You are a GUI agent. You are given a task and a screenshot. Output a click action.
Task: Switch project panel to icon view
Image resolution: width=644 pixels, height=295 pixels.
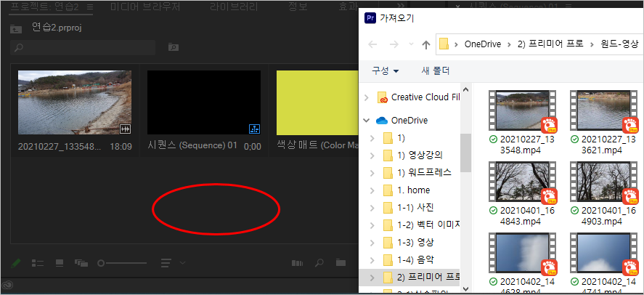[59, 262]
